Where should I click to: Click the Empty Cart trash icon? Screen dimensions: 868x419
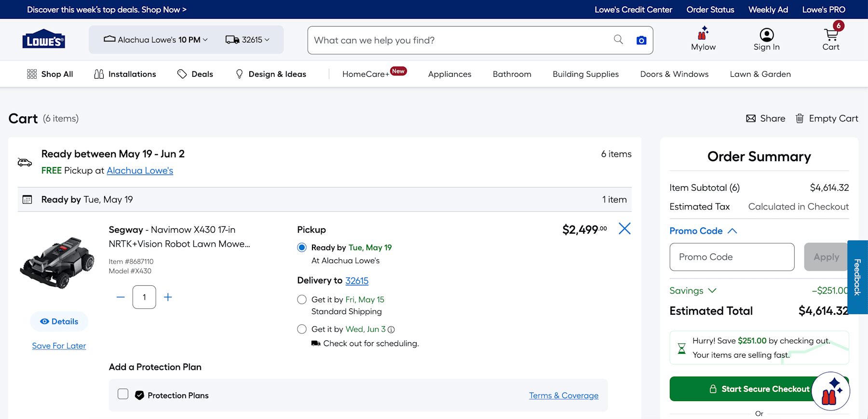[x=800, y=118]
